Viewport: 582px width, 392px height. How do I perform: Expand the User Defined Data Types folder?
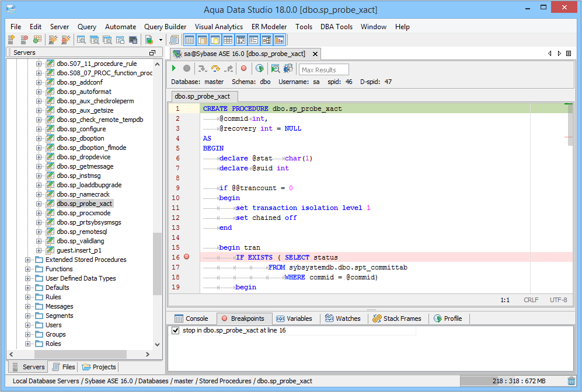point(28,278)
